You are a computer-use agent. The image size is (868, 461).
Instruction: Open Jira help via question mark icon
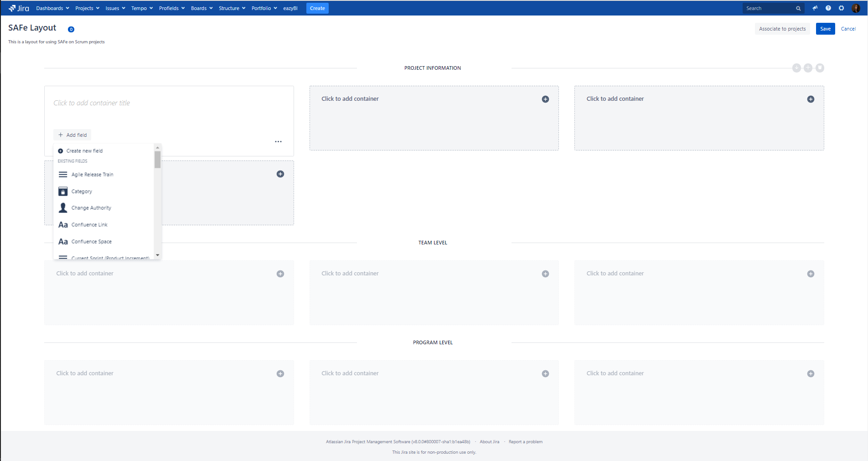pyautogui.click(x=828, y=8)
